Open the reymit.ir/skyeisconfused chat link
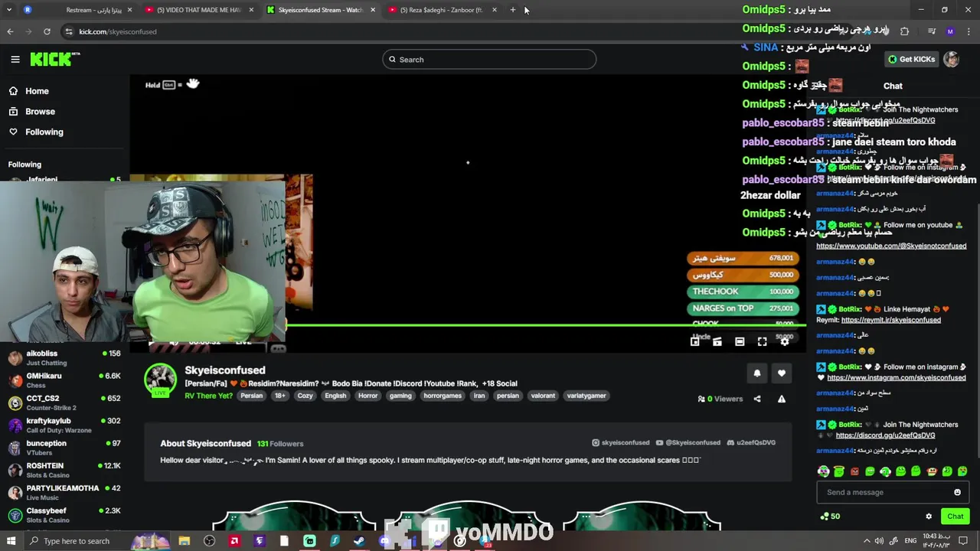Viewport: 980px width, 551px height. [890, 320]
